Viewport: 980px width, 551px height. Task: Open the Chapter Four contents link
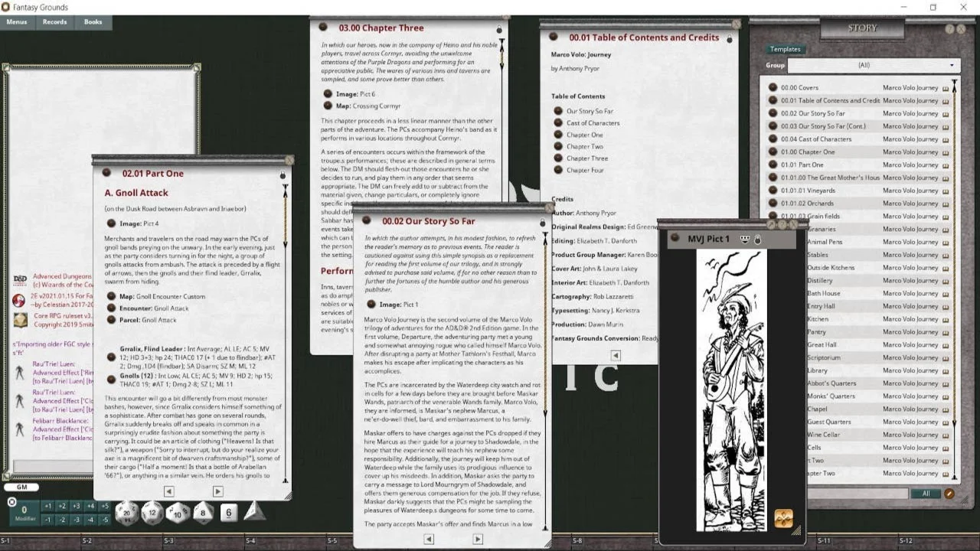tap(558, 170)
